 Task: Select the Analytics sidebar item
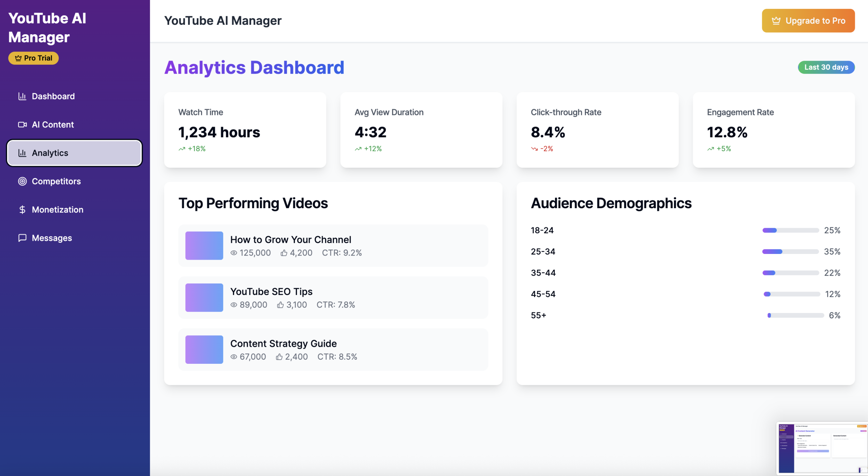click(74, 153)
